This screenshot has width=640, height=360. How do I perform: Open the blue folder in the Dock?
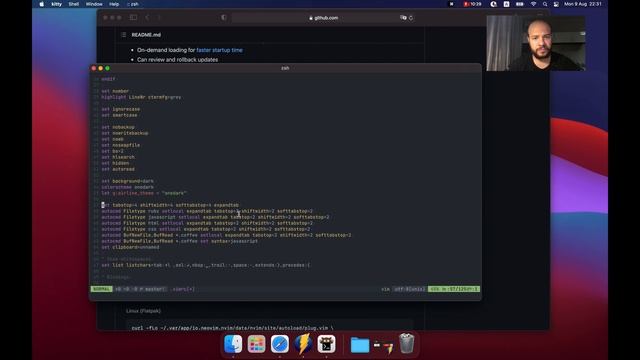[360, 345]
